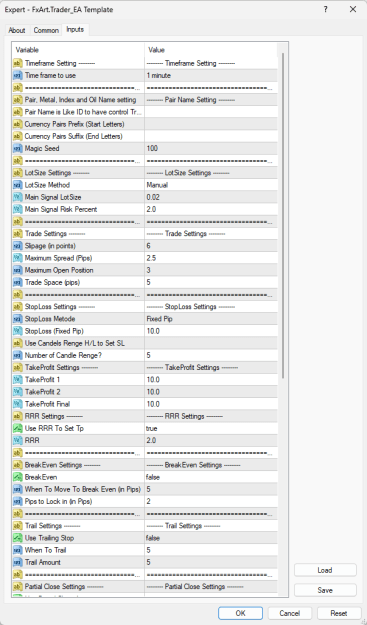The height and width of the screenshot is (625, 367).
Task: Click the icon beside When To Trail
Action: coord(18,550)
